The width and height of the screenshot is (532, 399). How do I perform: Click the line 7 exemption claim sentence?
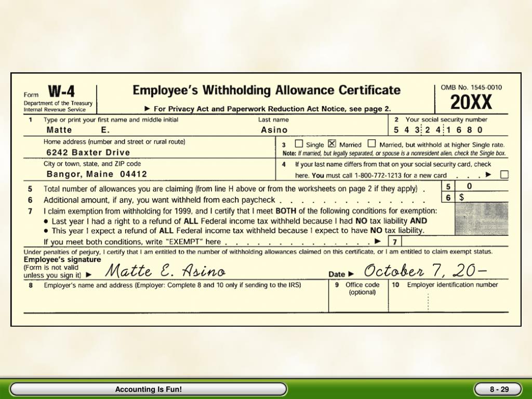[x=240, y=211]
